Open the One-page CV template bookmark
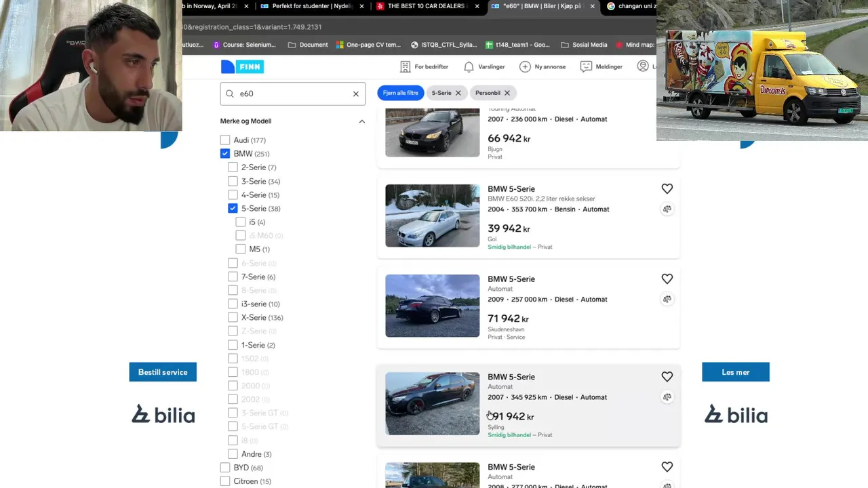The image size is (868, 488). click(x=368, y=45)
